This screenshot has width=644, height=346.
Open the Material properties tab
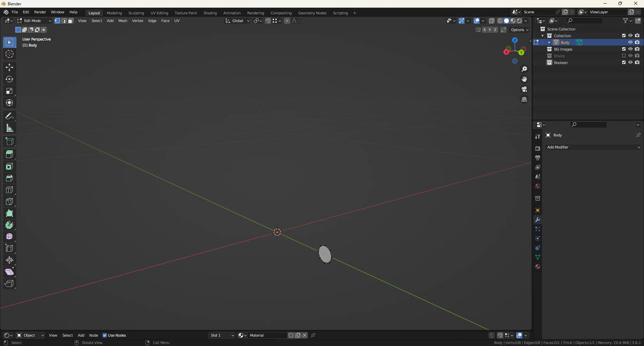point(537,267)
